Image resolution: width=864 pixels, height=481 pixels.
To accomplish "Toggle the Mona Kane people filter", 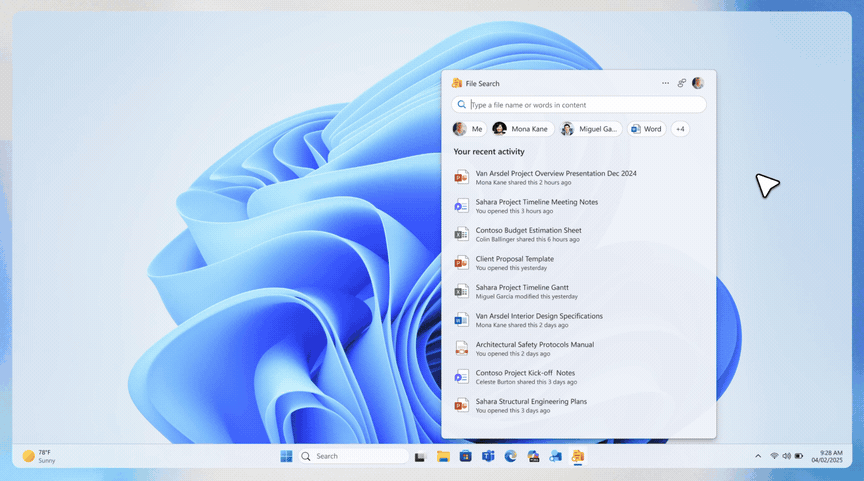I will [x=521, y=129].
